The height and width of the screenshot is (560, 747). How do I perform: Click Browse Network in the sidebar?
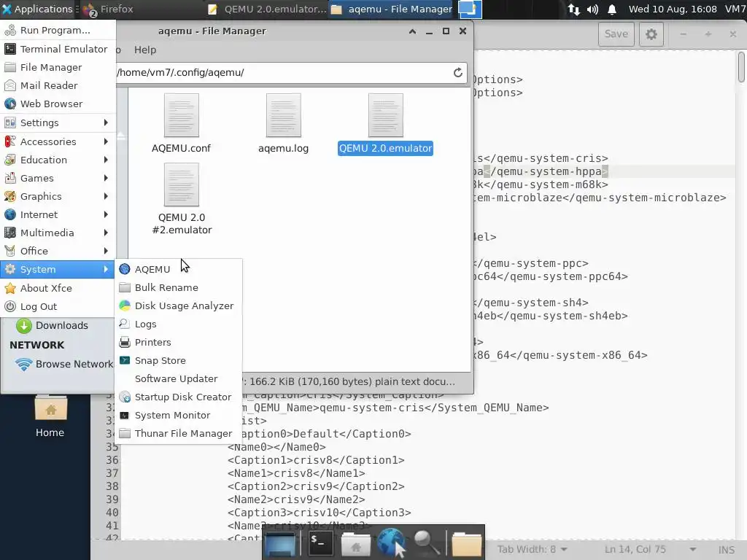click(64, 365)
